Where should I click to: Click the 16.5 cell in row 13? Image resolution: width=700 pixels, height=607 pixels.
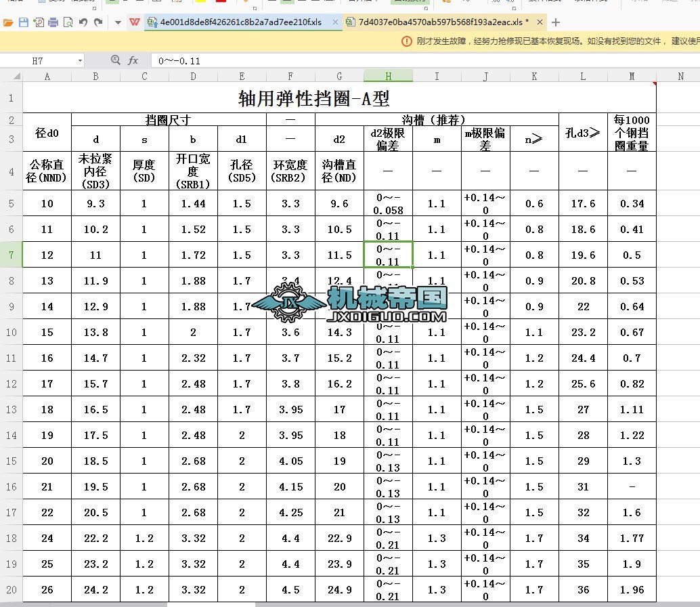(x=95, y=410)
